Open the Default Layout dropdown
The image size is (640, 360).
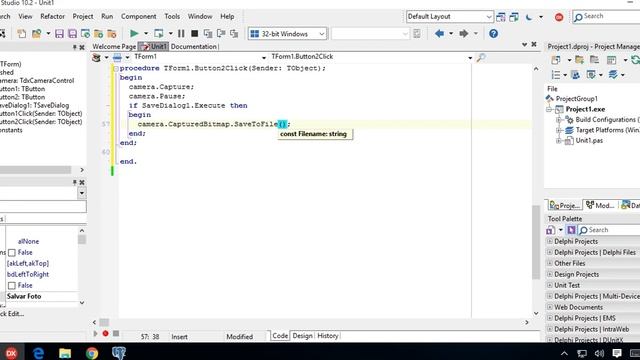[x=449, y=17]
